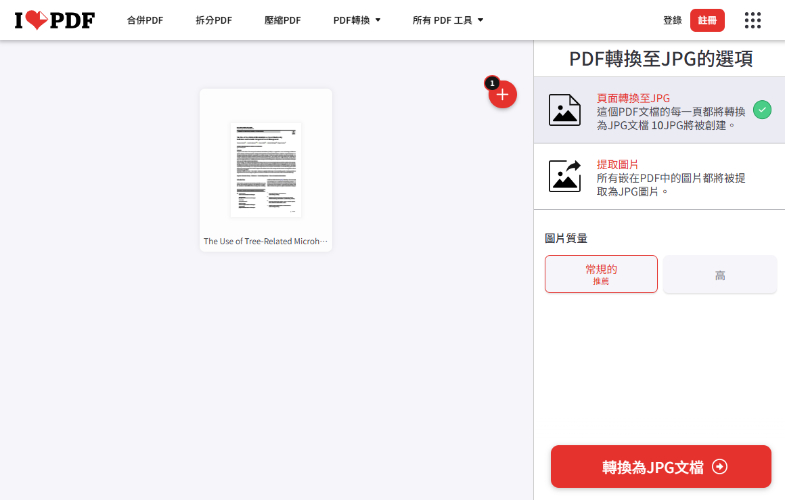The image size is (785, 500).
Task: Choose 常規的 recommended image quality
Action: 601,274
